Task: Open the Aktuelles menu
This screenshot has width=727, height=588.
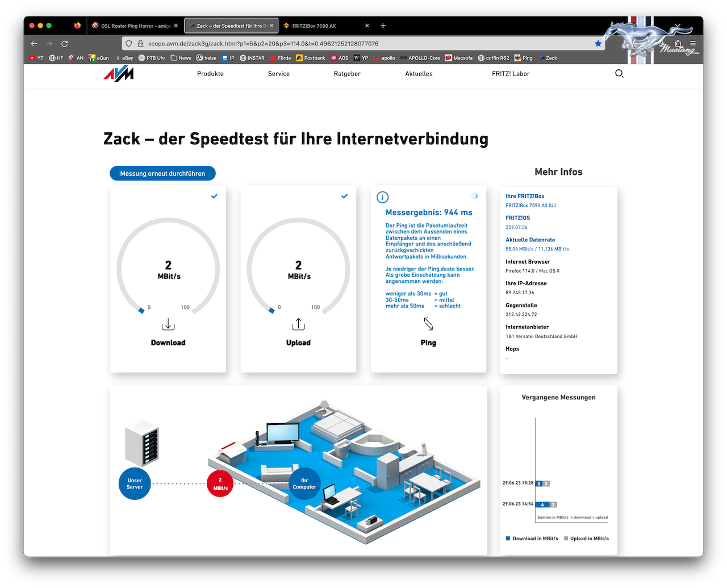Action: [419, 74]
